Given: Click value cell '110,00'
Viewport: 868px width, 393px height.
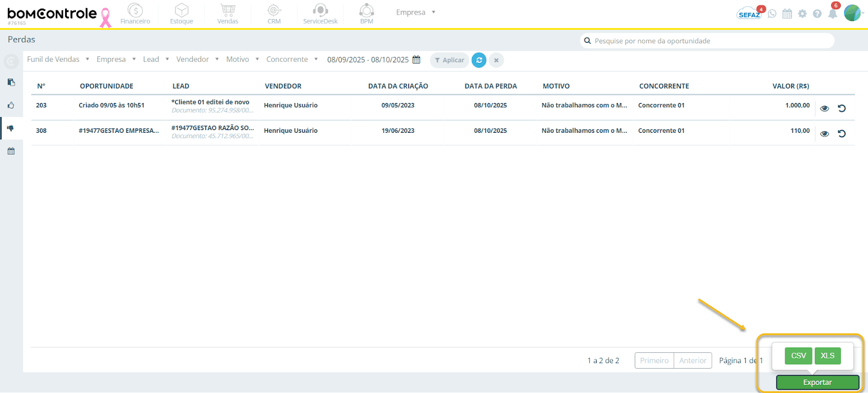Looking at the screenshot, I should coord(800,131).
